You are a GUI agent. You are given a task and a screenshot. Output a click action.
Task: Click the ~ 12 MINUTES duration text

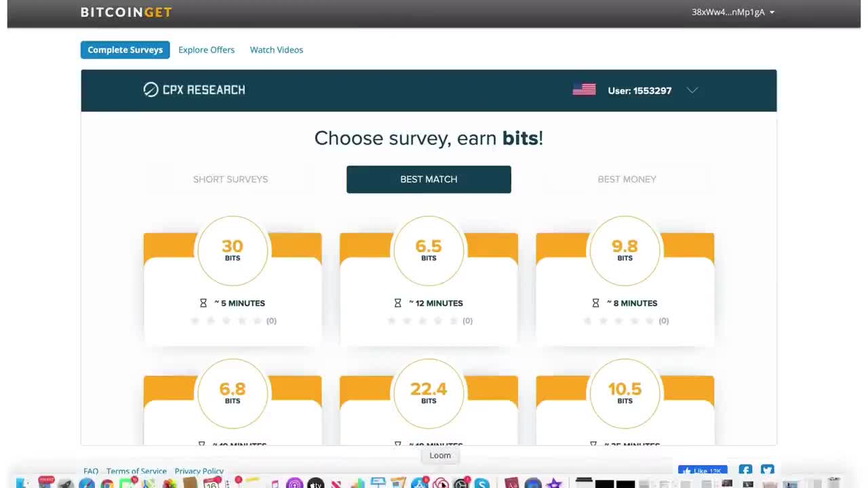[x=436, y=303]
